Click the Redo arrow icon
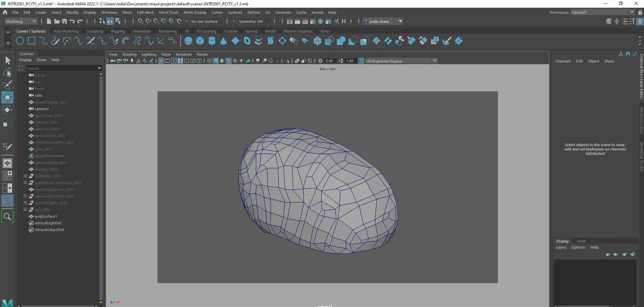 [80, 21]
